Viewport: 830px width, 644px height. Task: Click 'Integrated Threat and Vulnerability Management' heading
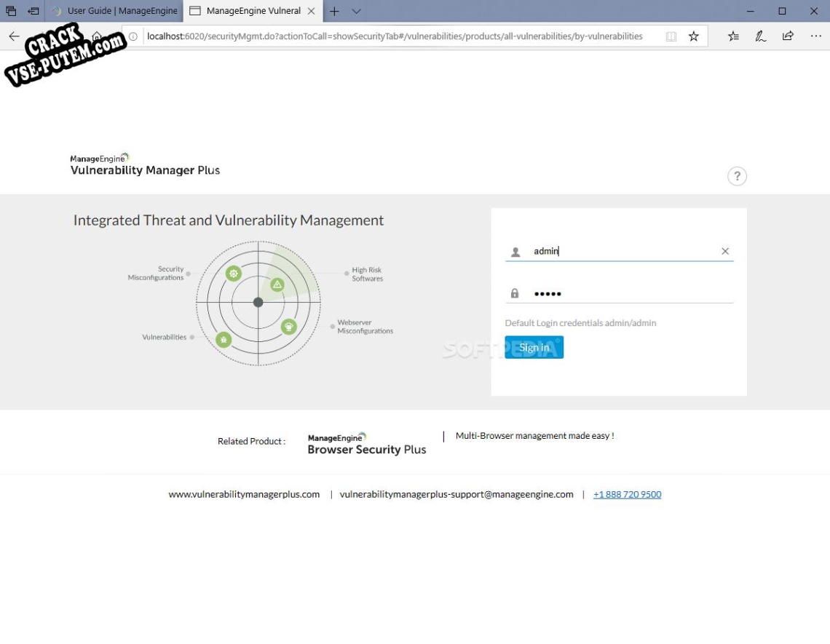coord(228,220)
